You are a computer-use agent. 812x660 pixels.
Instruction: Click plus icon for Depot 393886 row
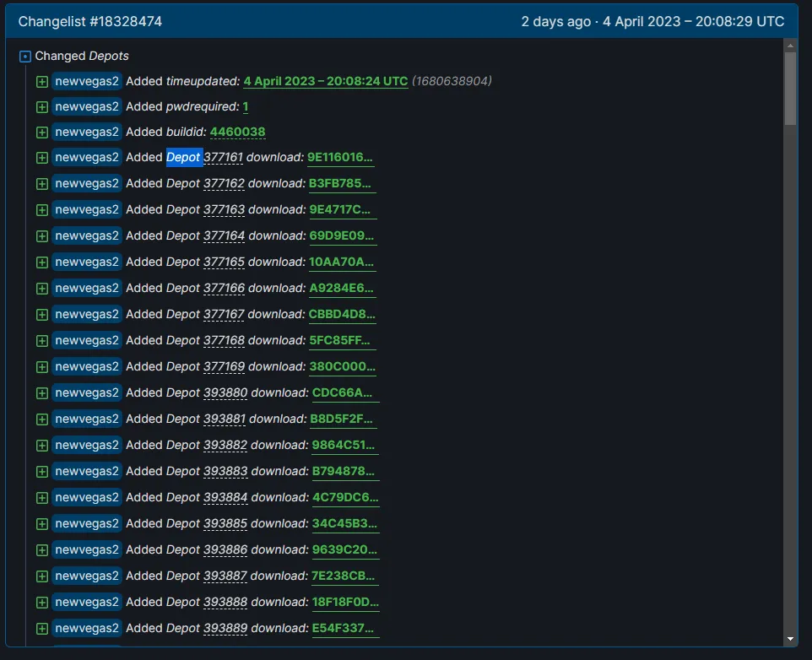pos(42,550)
